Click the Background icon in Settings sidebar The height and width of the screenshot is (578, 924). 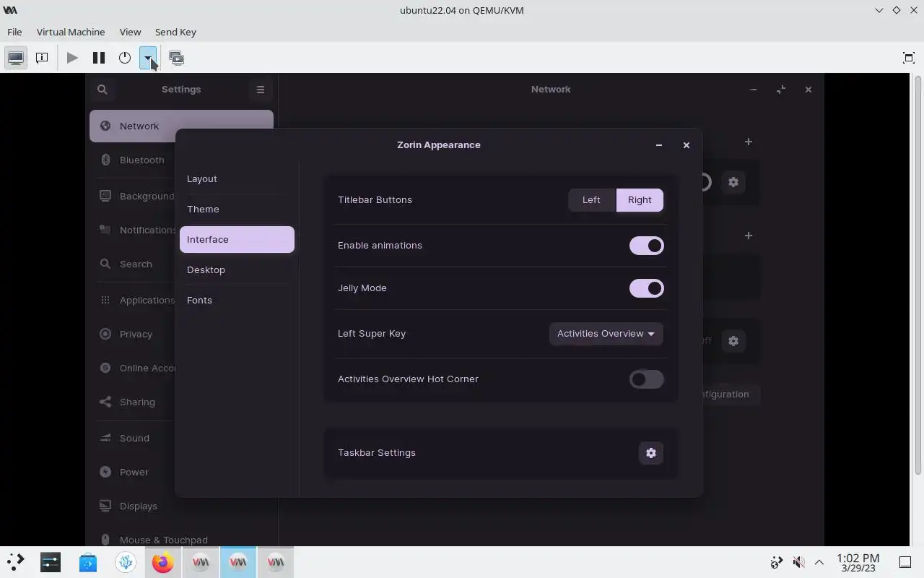pos(105,196)
